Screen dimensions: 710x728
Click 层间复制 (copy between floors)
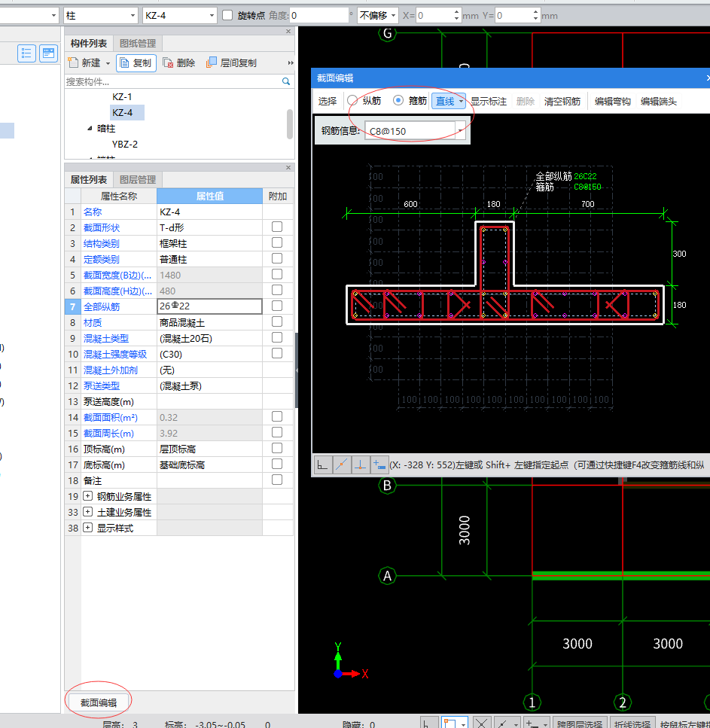point(232,62)
